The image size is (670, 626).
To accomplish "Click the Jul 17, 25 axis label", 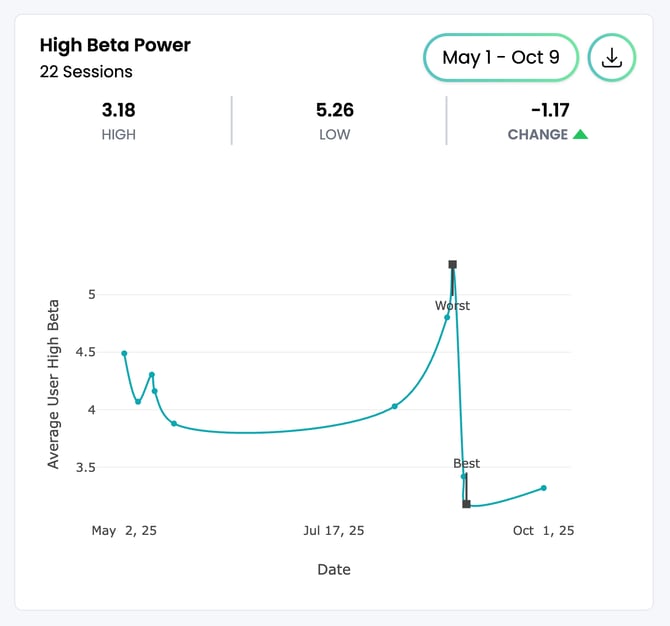I will coord(334,531).
